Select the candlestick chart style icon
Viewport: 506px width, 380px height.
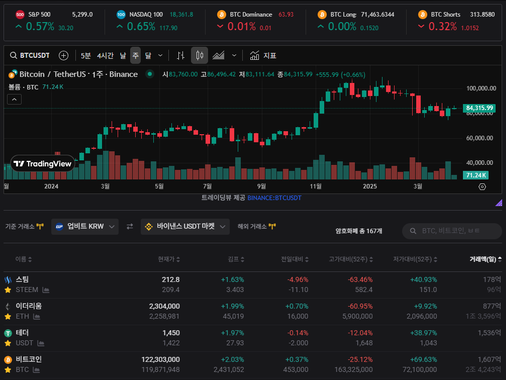(199, 55)
